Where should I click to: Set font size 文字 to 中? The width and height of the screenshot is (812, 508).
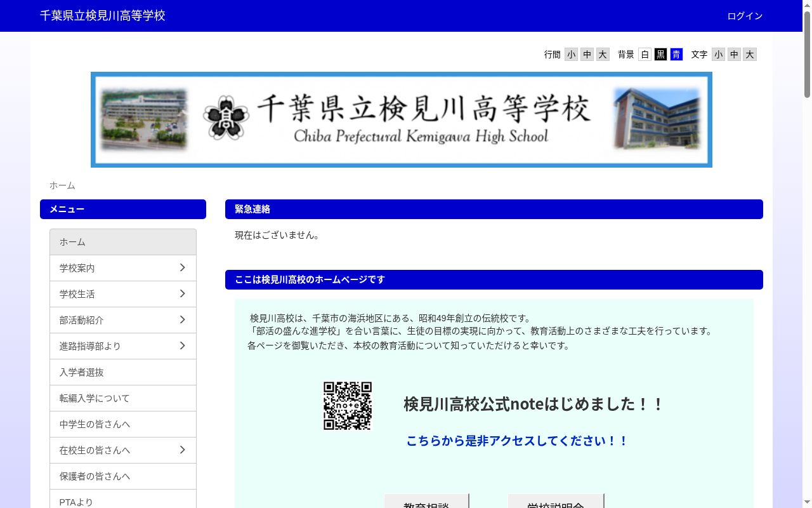pos(734,55)
